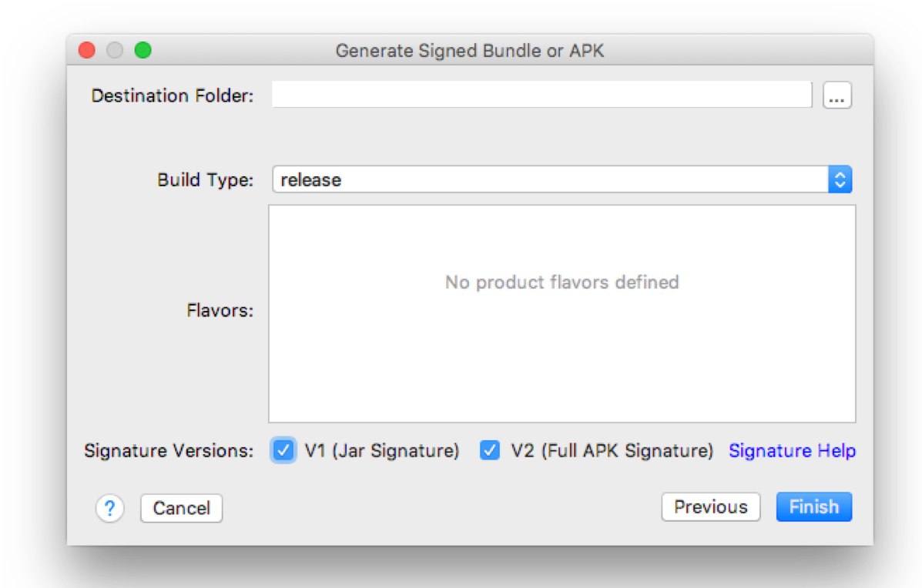
Task: Toggle the V1 Jar Signature checkbox
Action: tap(283, 450)
